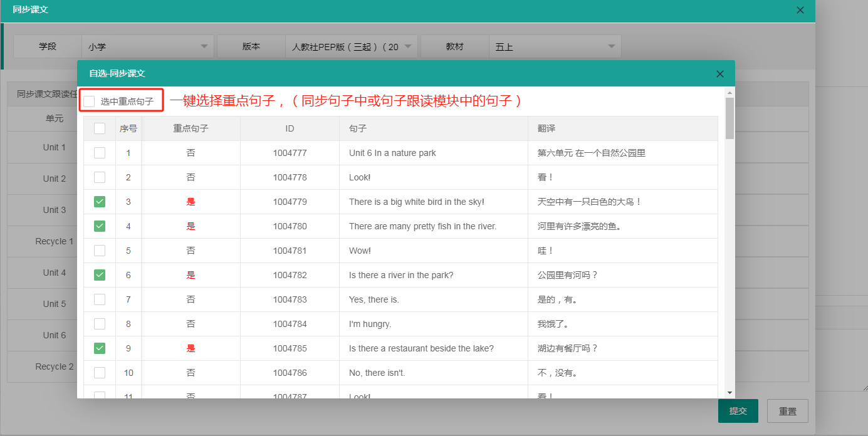Select Unit 4 in background unit list
The width and height of the screenshot is (868, 436).
point(55,272)
